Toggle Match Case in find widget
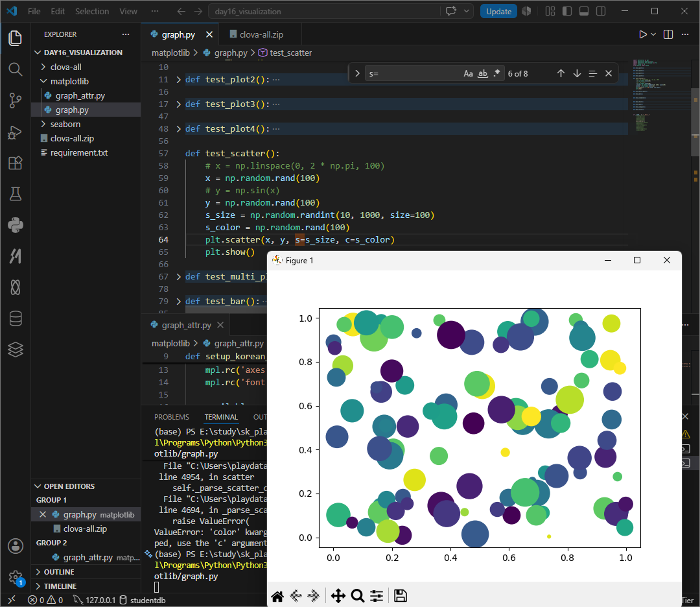 [x=468, y=73]
